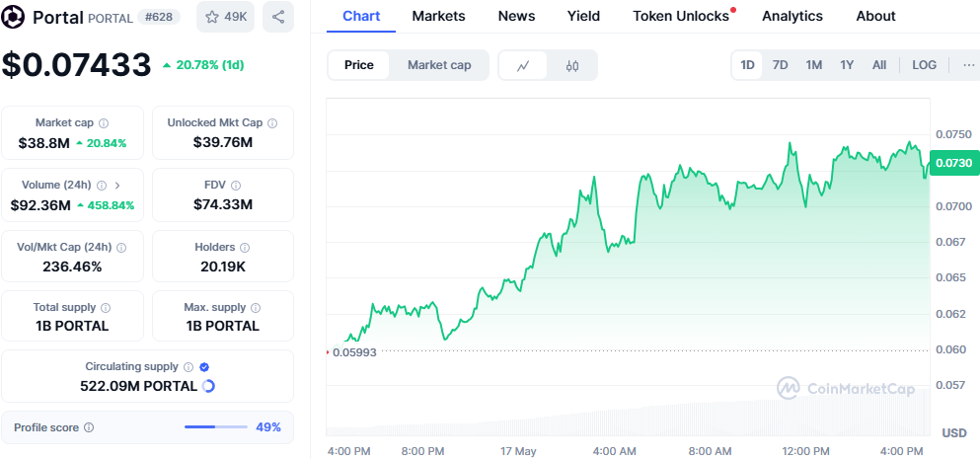
Task: Click the #628 rank badge
Action: pos(159,18)
